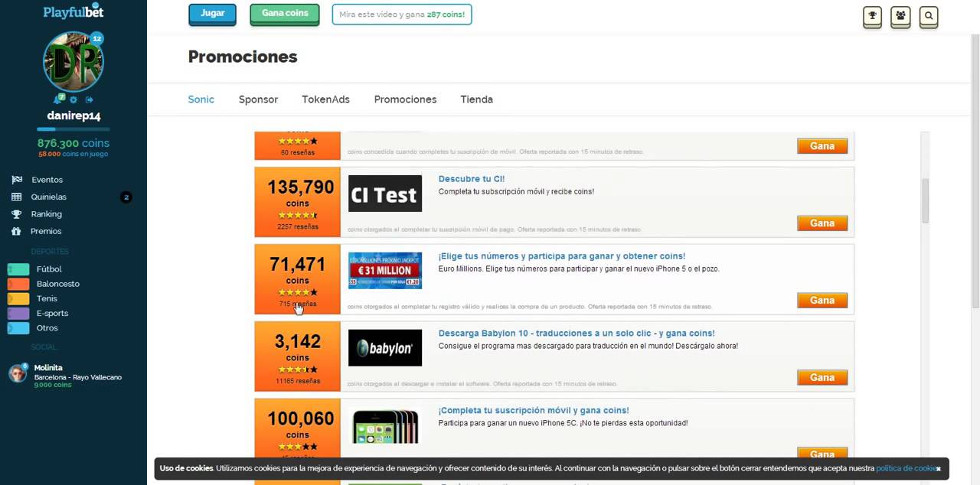Open Ranking in the sidebar
The image size is (980, 485).
point(47,214)
